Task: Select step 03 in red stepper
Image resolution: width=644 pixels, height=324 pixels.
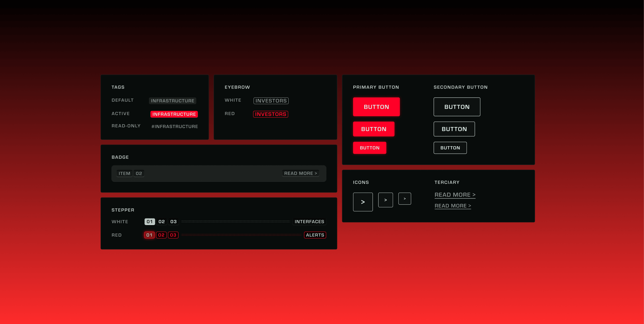Action: [x=173, y=235]
